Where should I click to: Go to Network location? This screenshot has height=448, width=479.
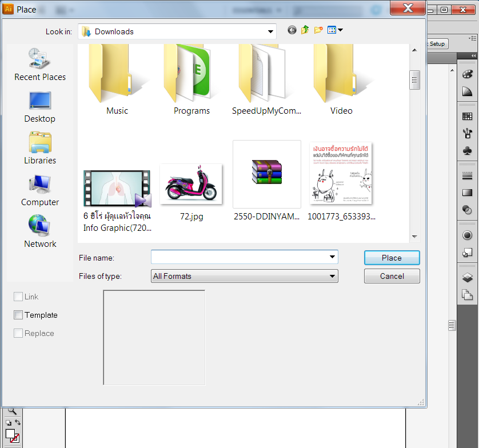40,231
